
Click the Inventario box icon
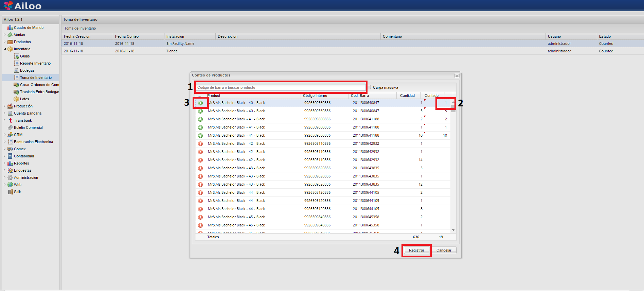click(10, 49)
